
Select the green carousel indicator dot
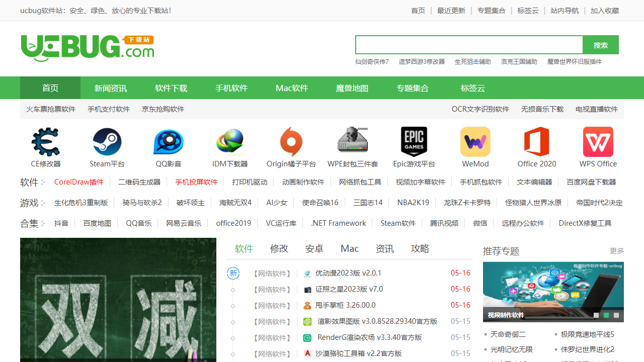(606, 315)
